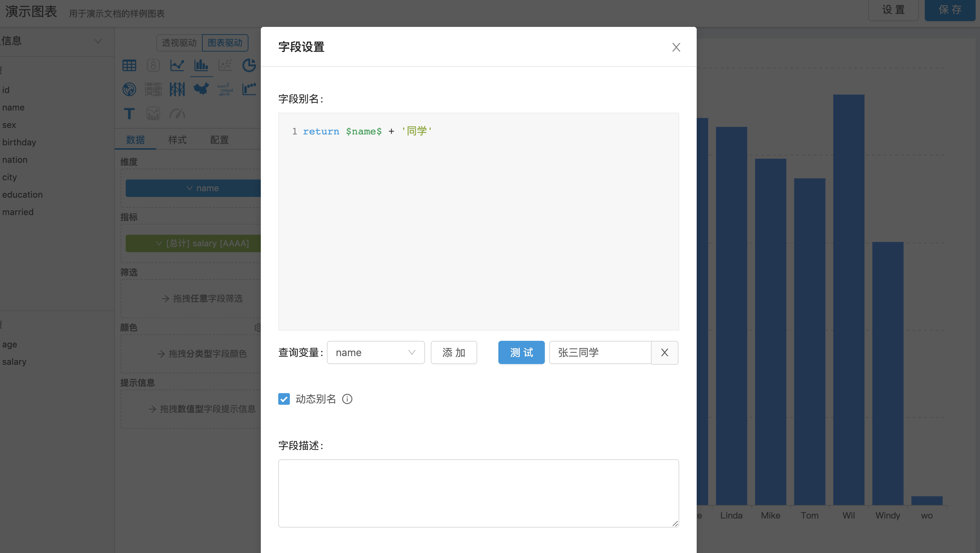Click into the 字段描述 text area
The image size is (980, 553).
coord(478,493)
